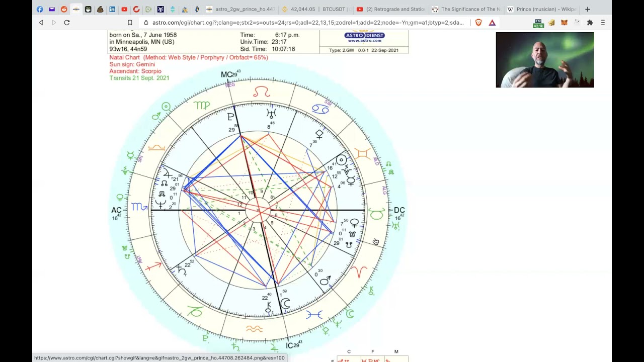This screenshot has width=644, height=362.
Task: Open a new browser tab
Action: [587, 9]
